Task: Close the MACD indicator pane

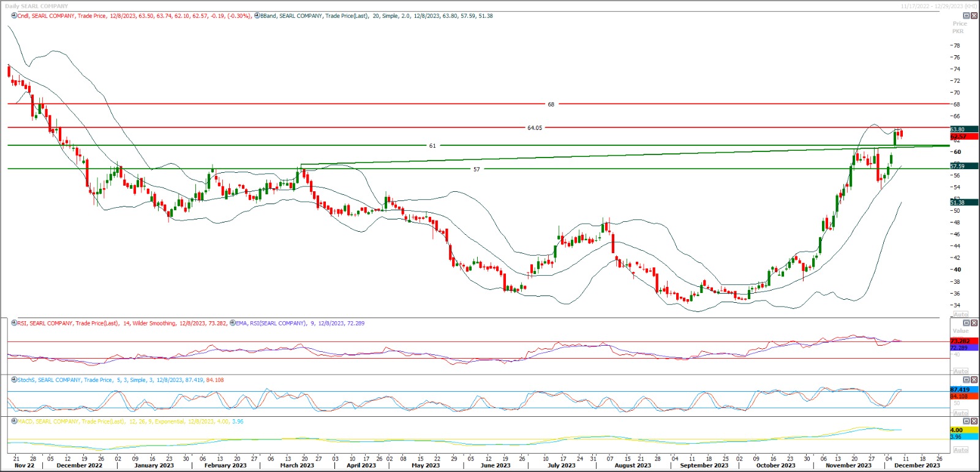Action: click(974, 422)
